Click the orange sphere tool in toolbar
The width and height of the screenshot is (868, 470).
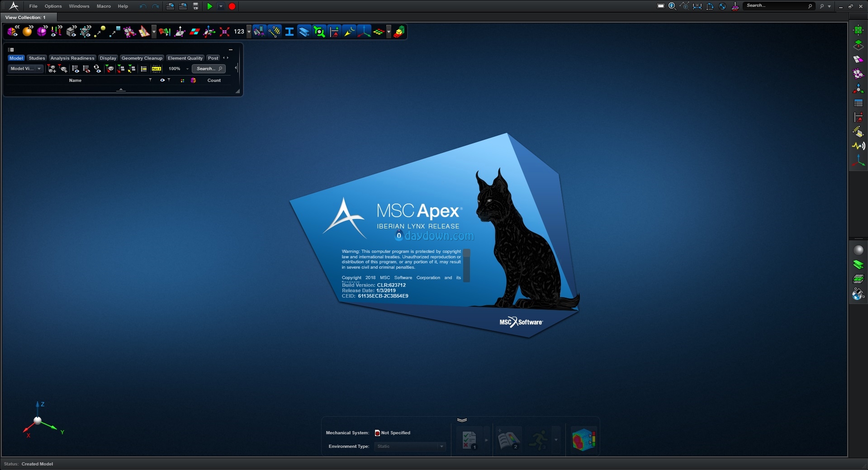pyautogui.click(x=27, y=31)
